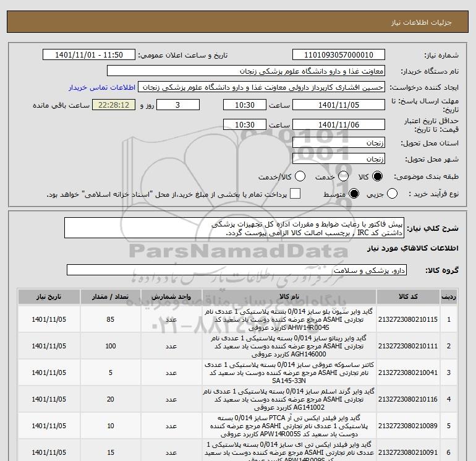Click the کد کالا column header
476x461 pixels.
click(x=408, y=297)
